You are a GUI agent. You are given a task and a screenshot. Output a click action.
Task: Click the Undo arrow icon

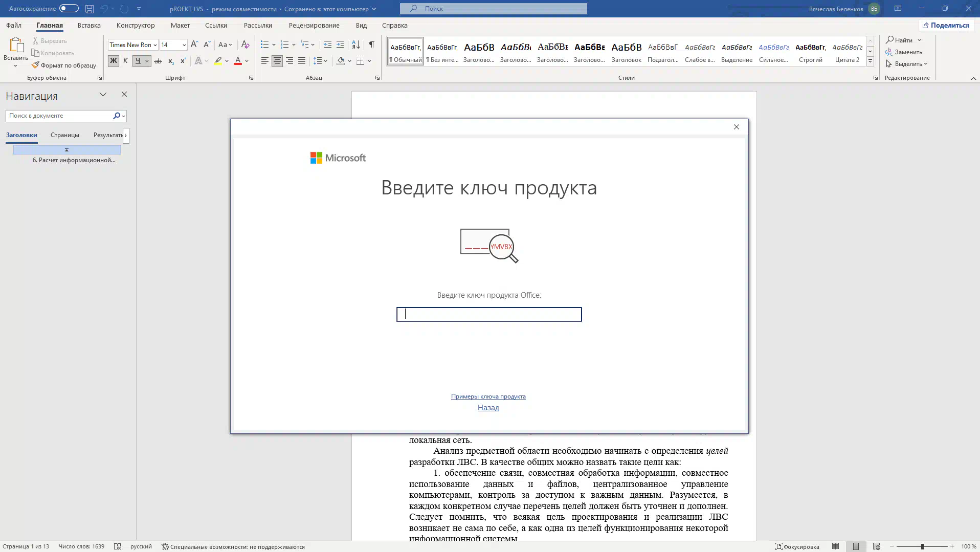point(104,9)
